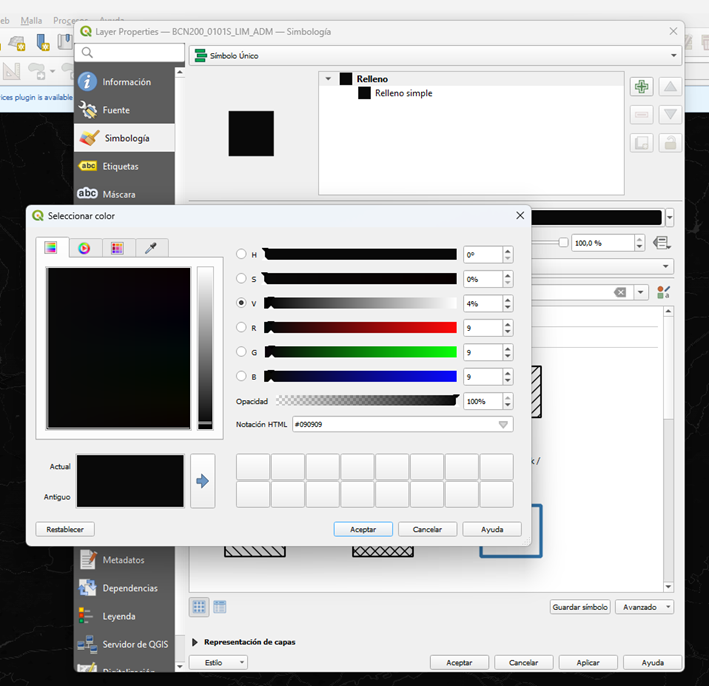709x686 pixels.
Task: Click the large color square picker area
Action: [x=118, y=348]
